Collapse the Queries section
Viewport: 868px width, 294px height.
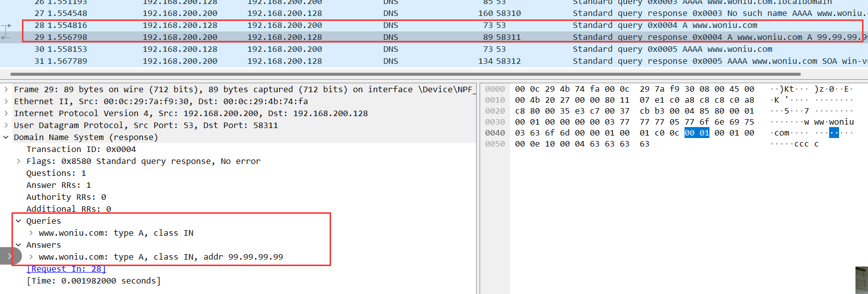pyautogui.click(x=18, y=221)
